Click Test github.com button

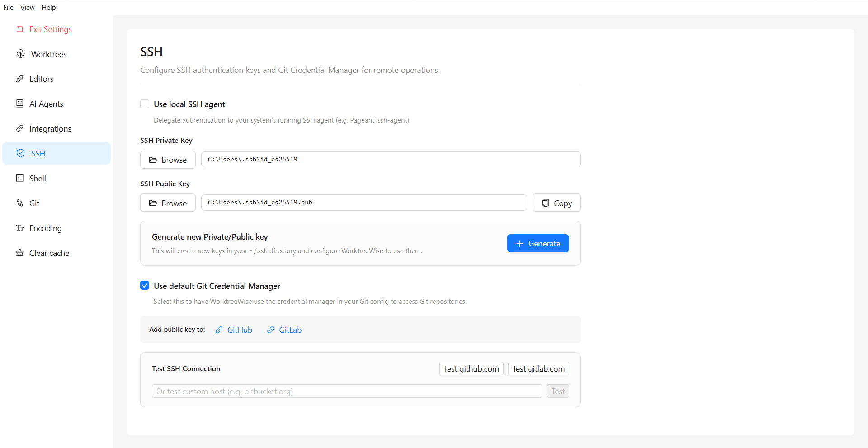pyautogui.click(x=471, y=368)
